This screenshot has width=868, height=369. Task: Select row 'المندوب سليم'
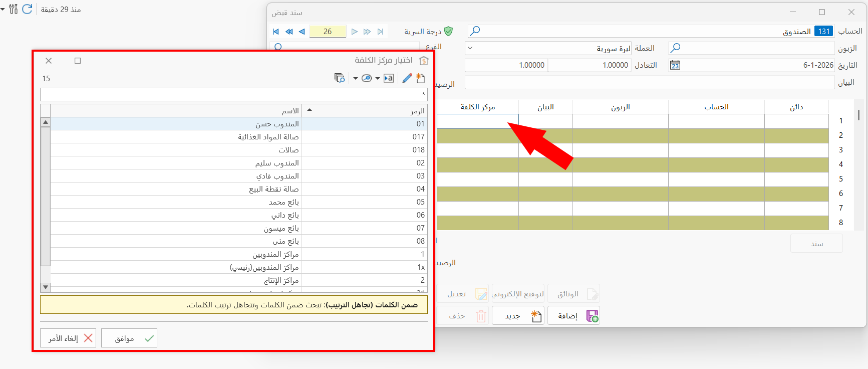point(239,163)
